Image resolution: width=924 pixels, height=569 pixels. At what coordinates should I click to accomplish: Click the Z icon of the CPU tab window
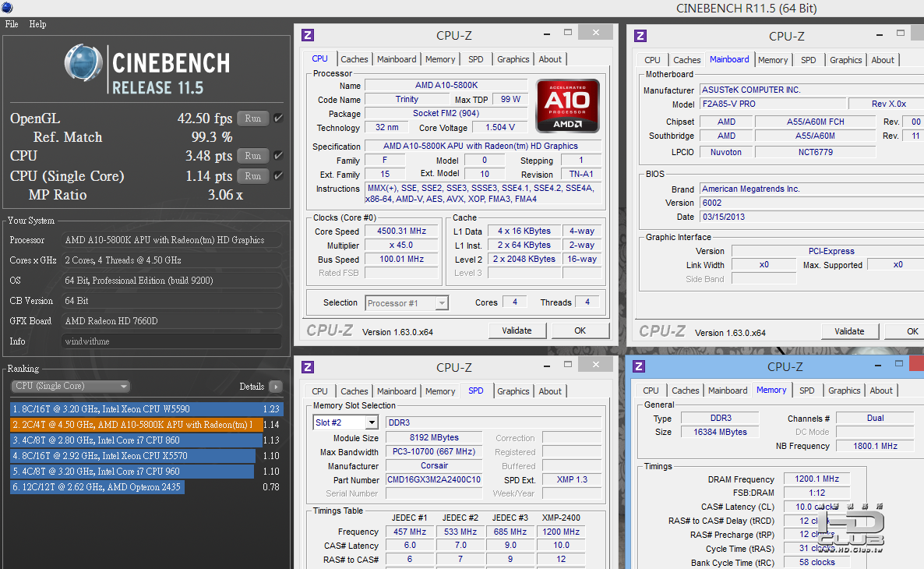tap(309, 35)
